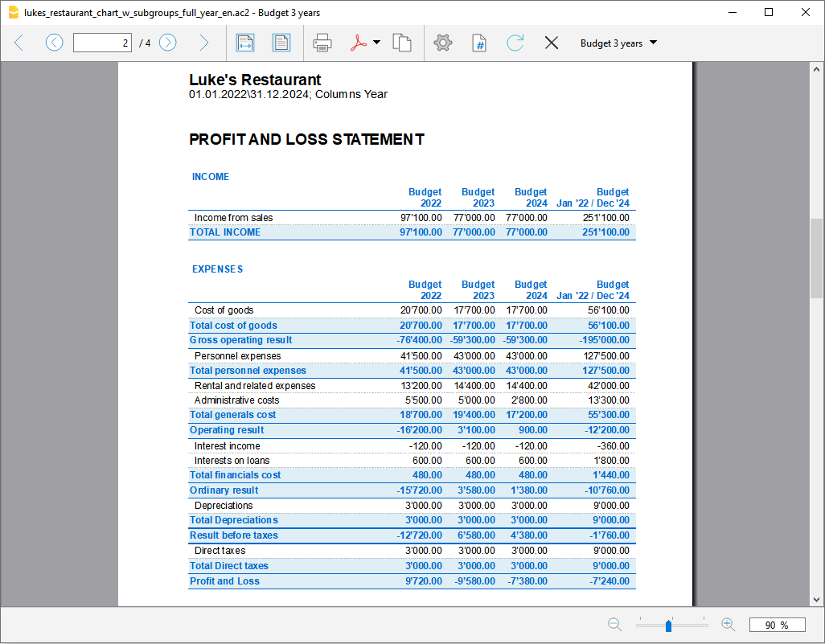Switch preview to full page view
The image size is (825, 644).
click(x=281, y=43)
